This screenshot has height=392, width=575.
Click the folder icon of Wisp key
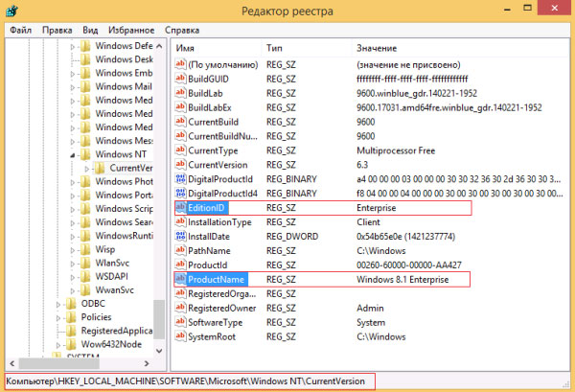[85, 249]
